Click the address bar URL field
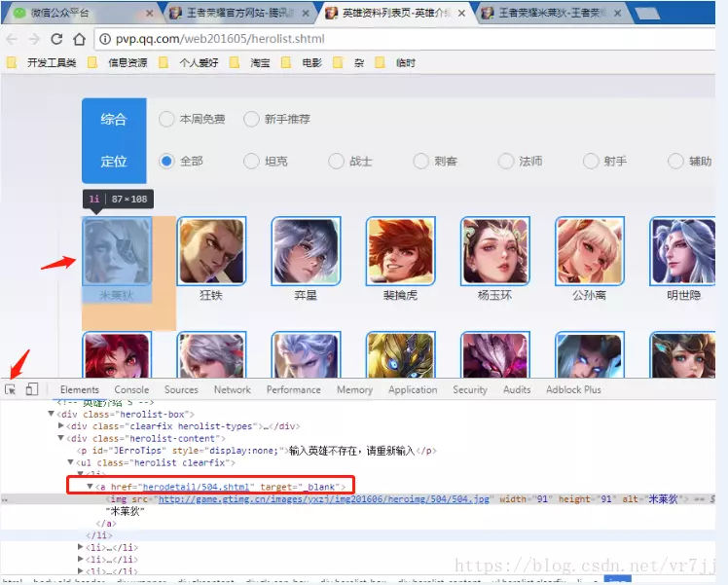Image resolution: width=728 pixels, height=585 pixels. click(405, 39)
